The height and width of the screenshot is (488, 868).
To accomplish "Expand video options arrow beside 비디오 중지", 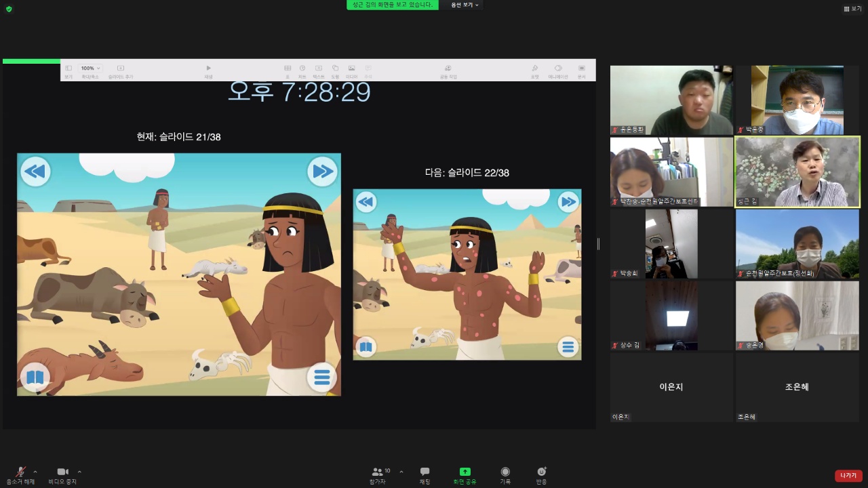I will pos(79,472).
